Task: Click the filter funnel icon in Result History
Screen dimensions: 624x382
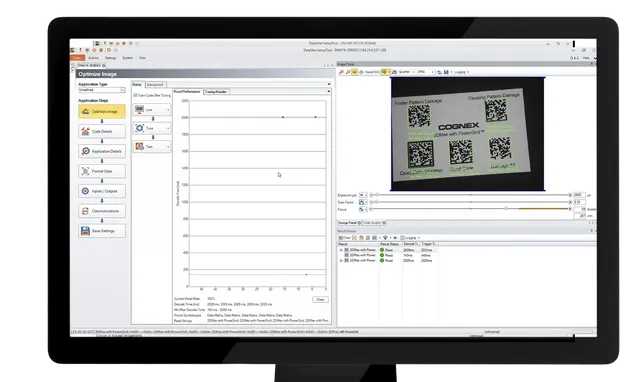Action: click(x=385, y=238)
